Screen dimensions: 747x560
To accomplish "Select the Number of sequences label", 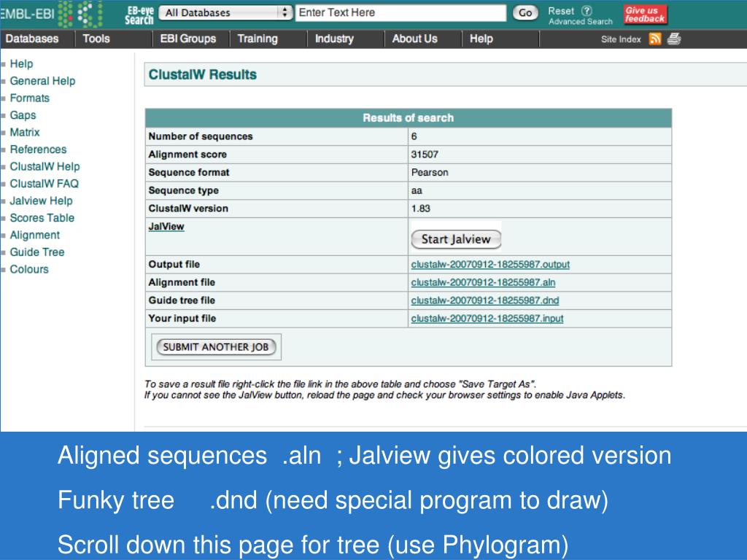I will click(201, 136).
